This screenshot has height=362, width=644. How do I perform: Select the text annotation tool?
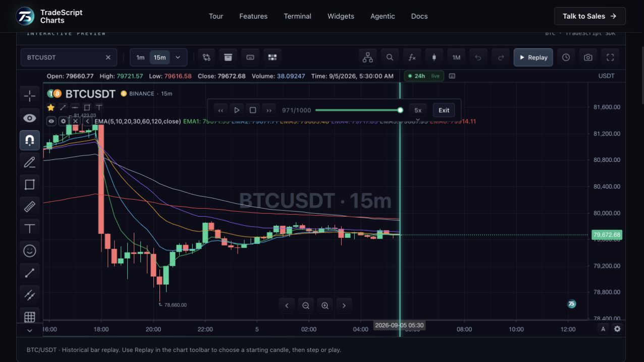coord(30,228)
